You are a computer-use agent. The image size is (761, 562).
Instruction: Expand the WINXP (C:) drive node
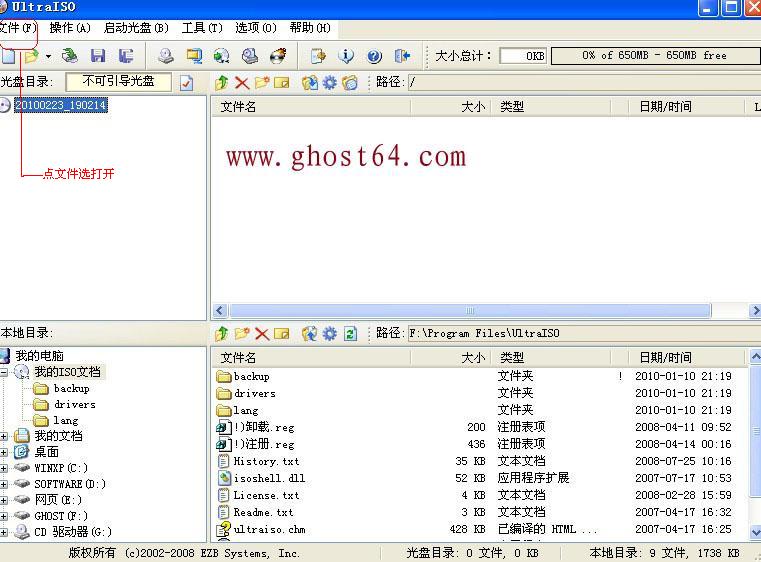point(4,468)
